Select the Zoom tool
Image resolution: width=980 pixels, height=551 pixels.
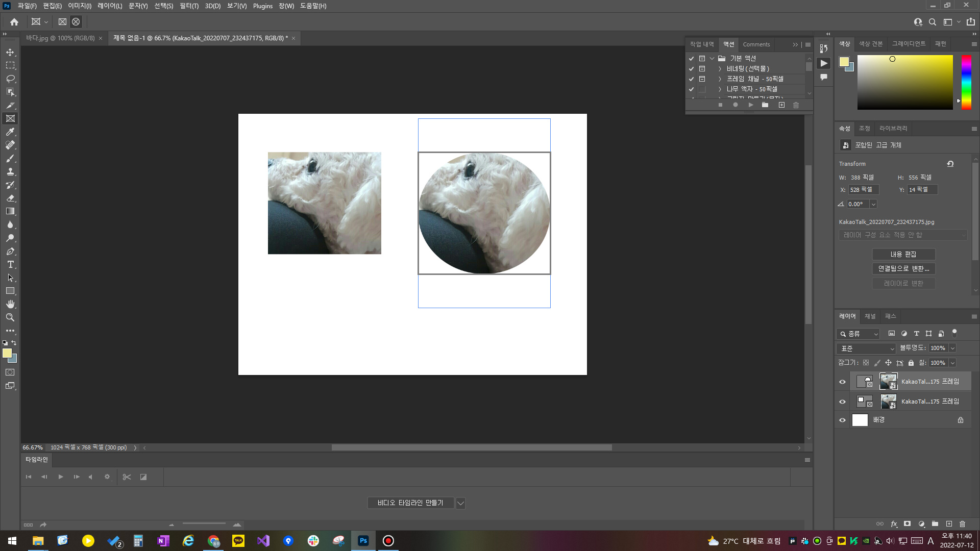[x=10, y=318]
